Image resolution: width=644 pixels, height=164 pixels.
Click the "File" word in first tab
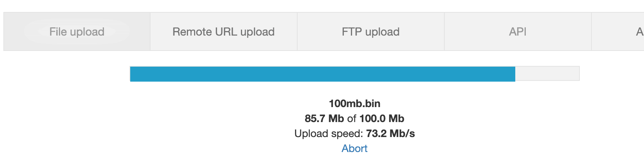58,32
